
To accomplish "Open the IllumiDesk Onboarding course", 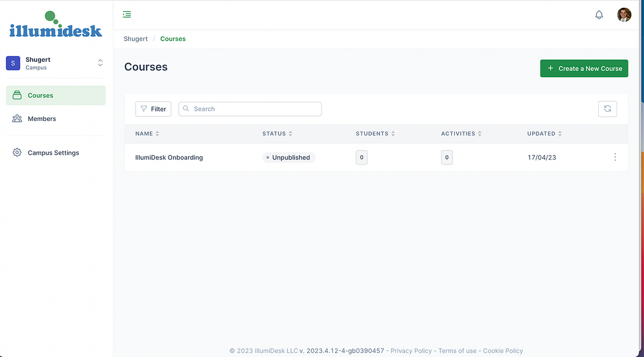I will click(169, 158).
